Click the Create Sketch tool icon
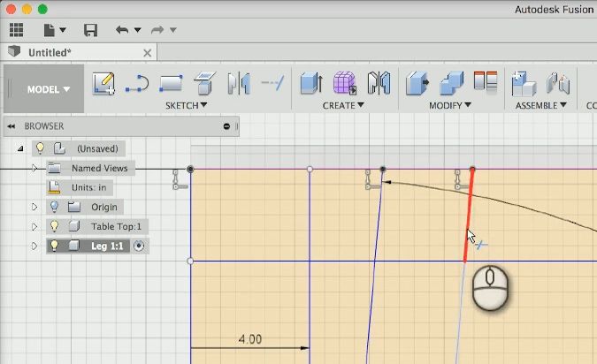Viewport: 597px width, 364px height. (x=103, y=84)
